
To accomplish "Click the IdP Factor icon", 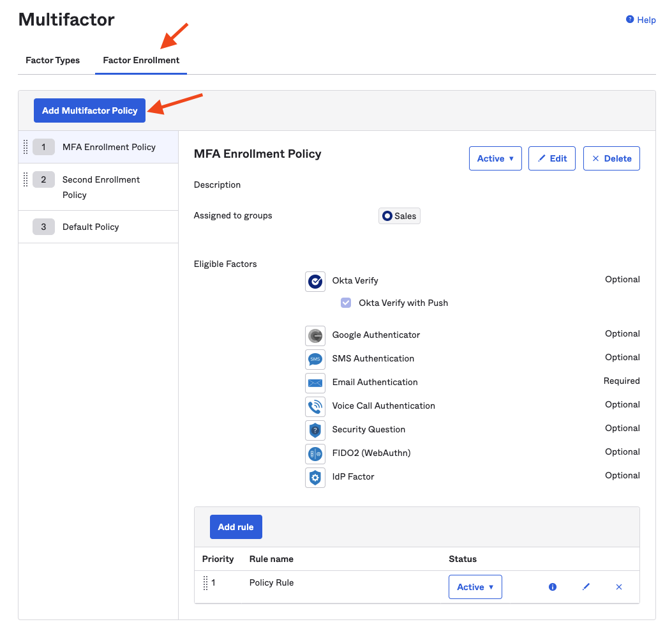I will [x=315, y=477].
